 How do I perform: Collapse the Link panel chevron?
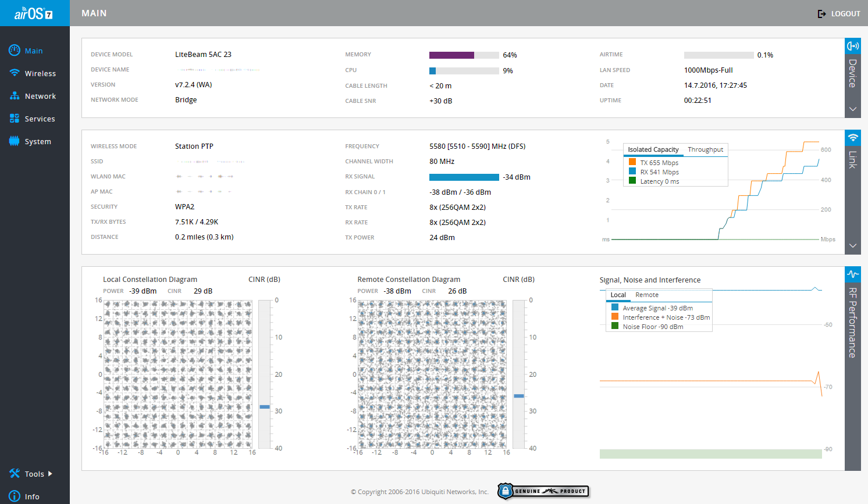853,246
